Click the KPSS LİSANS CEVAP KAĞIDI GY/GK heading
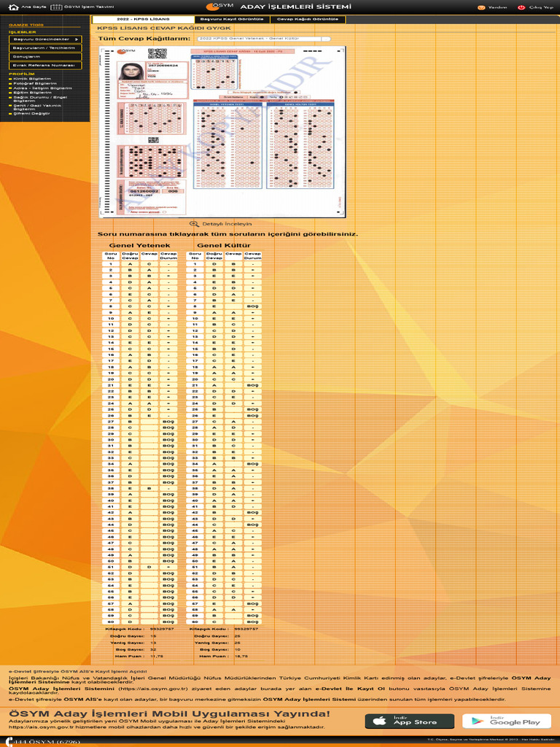 pos(164,28)
